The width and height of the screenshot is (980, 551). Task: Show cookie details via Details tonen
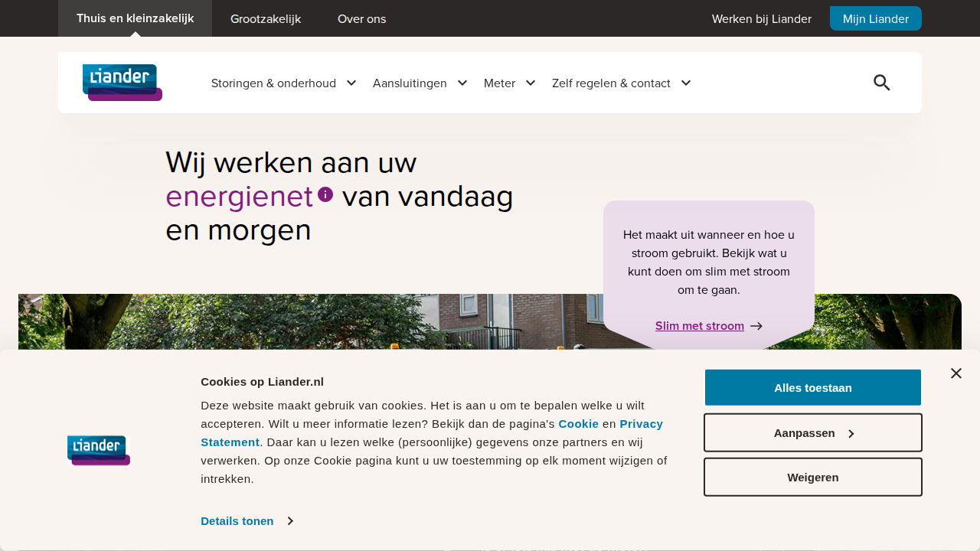pyautogui.click(x=237, y=521)
